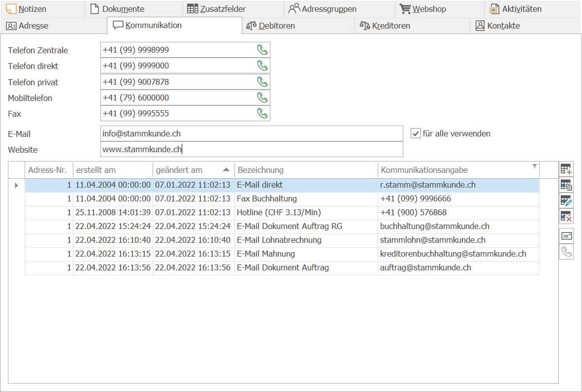Image resolution: width=582 pixels, height=392 pixels.
Task: Call the Mobiltelefon number with its phone icon
Action: click(x=262, y=98)
